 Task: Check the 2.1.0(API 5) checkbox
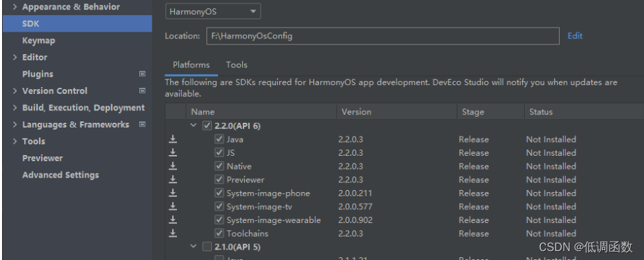pos(207,247)
